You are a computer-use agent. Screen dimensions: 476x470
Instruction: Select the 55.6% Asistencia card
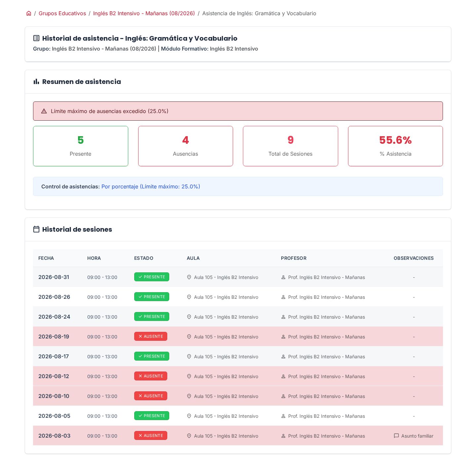pyautogui.click(x=395, y=146)
